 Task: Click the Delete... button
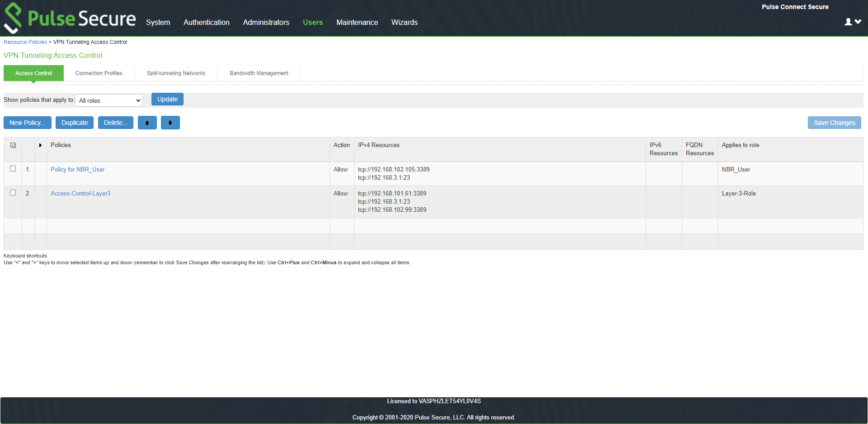[x=116, y=123]
